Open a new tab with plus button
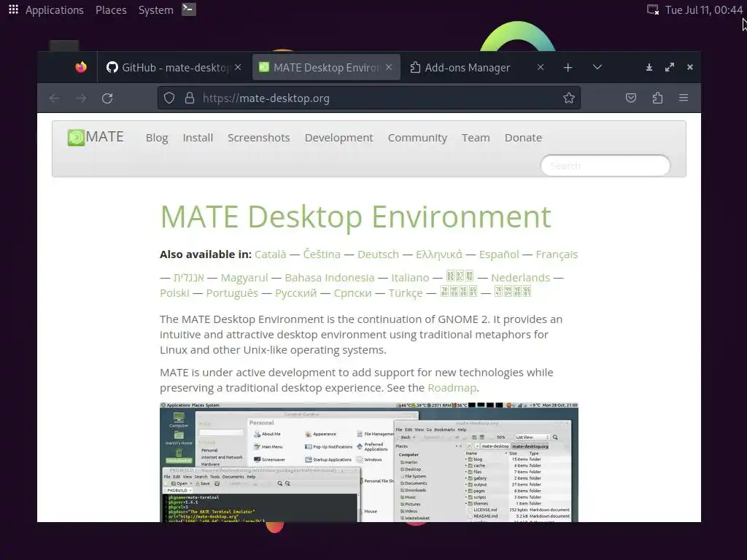This screenshot has height=560, width=747. (568, 68)
